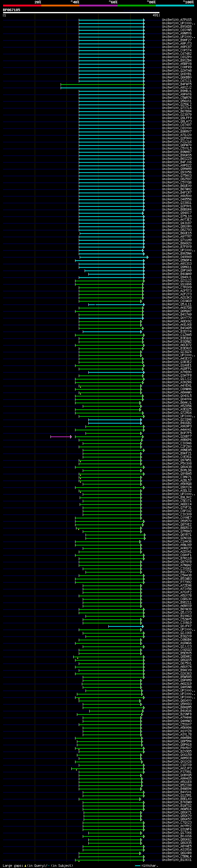Select hit UniRef100_B3DYY4
Screen dimensions: 197x868
(177, 332)
